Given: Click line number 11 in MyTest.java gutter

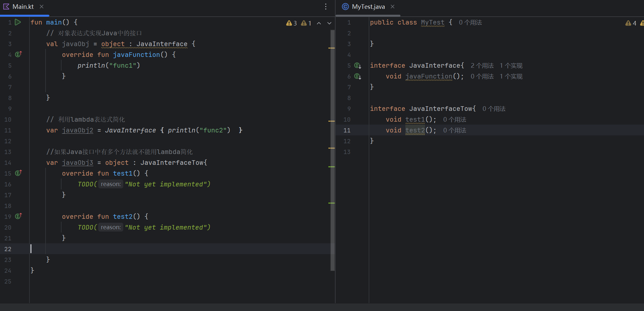Looking at the screenshot, I should click(347, 130).
